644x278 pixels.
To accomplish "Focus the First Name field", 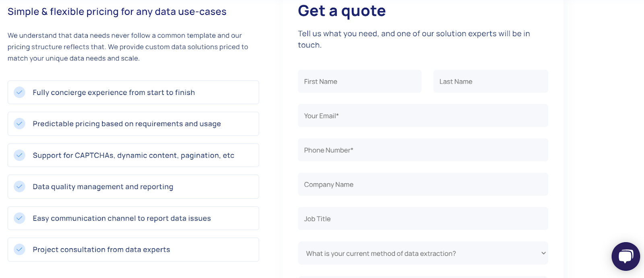I will (359, 81).
